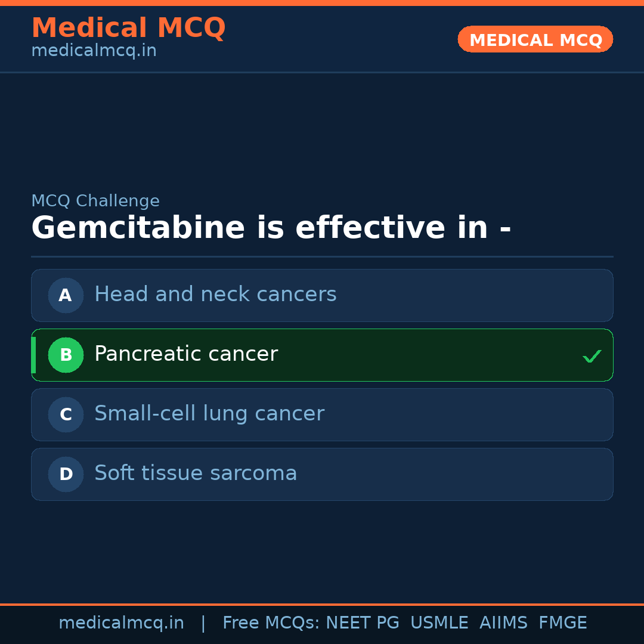This screenshot has height=644, width=644.
Task: Click USMLE in the footer
Action: pyautogui.click(x=439, y=623)
